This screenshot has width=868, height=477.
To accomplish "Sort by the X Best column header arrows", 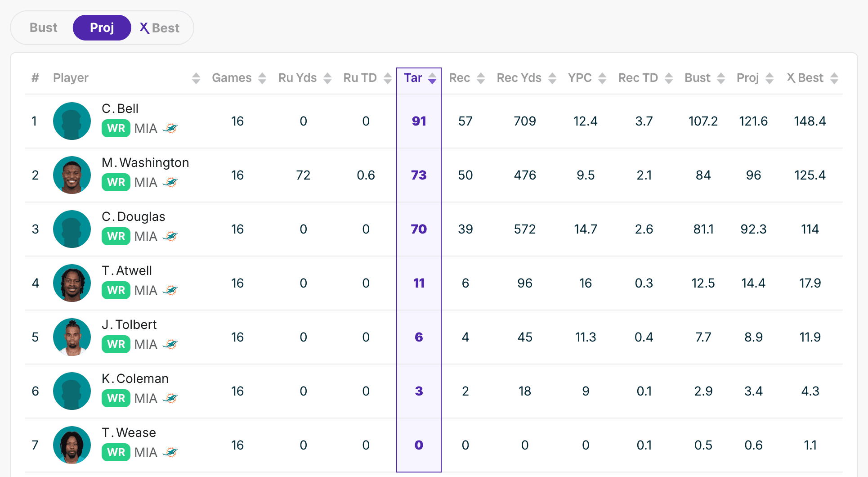I will [834, 78].
